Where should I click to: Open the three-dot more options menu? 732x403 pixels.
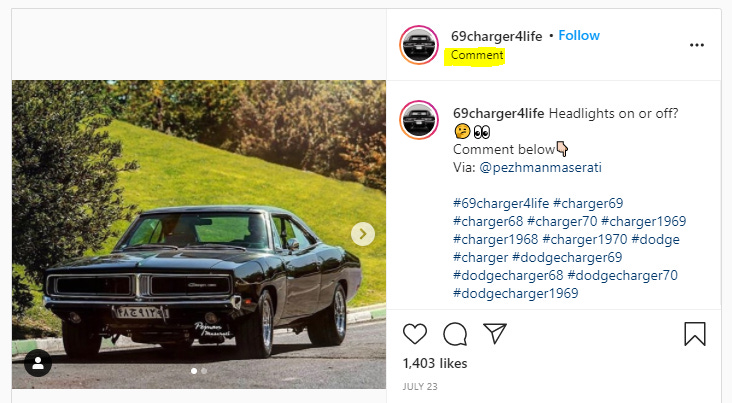tap(697, 45)
